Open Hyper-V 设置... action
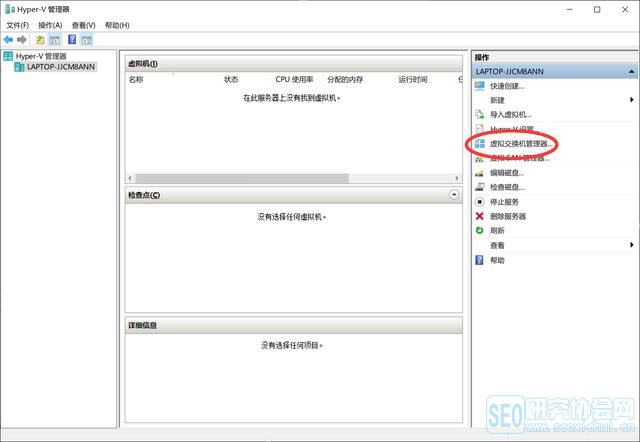 [x=512, y=129]
